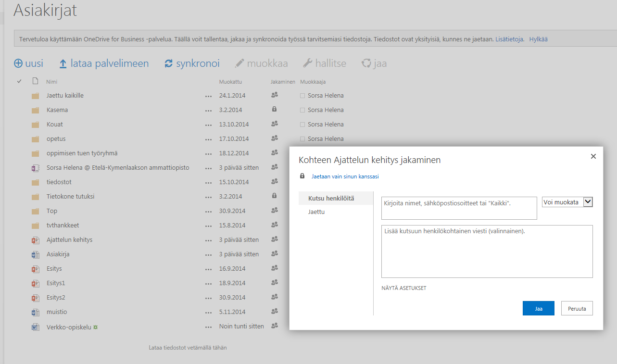
Task: Click the names or email addresses input field
Action: [459, 208]
